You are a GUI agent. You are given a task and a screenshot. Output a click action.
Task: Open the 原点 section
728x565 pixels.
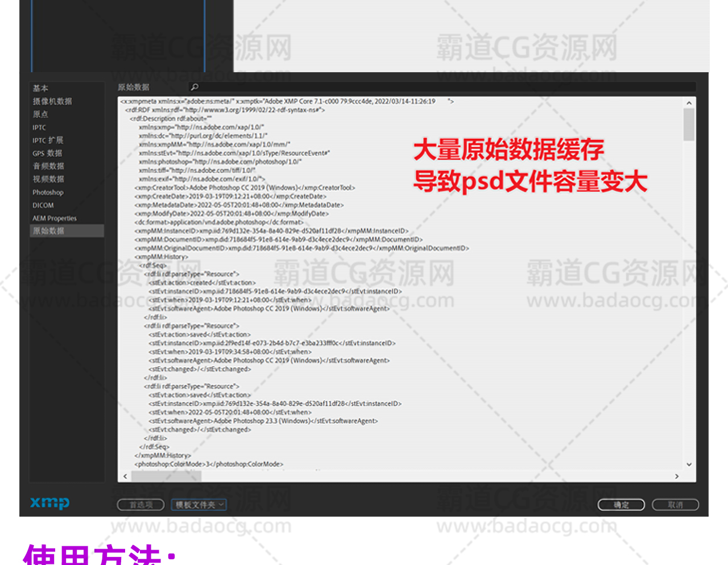click(x=40, y=114)
